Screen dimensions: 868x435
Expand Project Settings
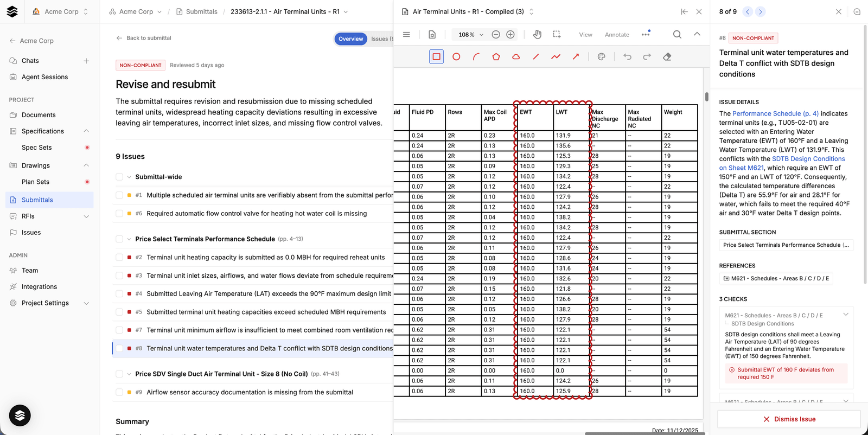pyautogui.click(x=86, y=303)
